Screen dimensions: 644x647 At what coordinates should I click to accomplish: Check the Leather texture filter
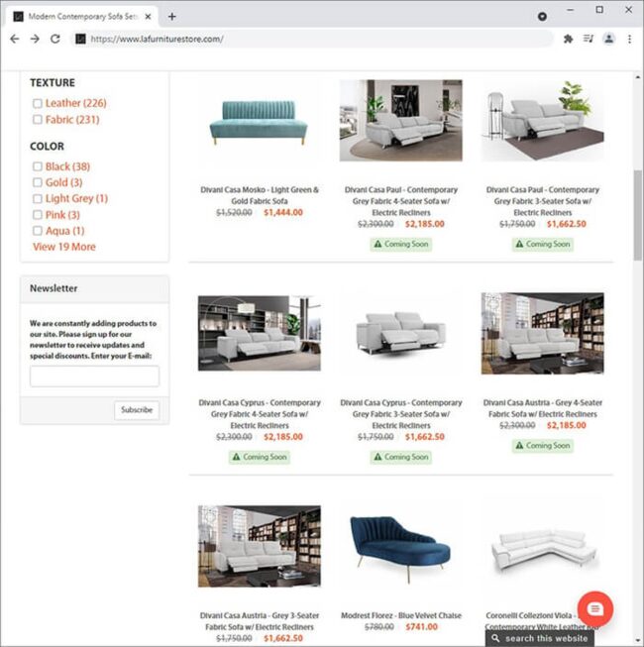37,103
